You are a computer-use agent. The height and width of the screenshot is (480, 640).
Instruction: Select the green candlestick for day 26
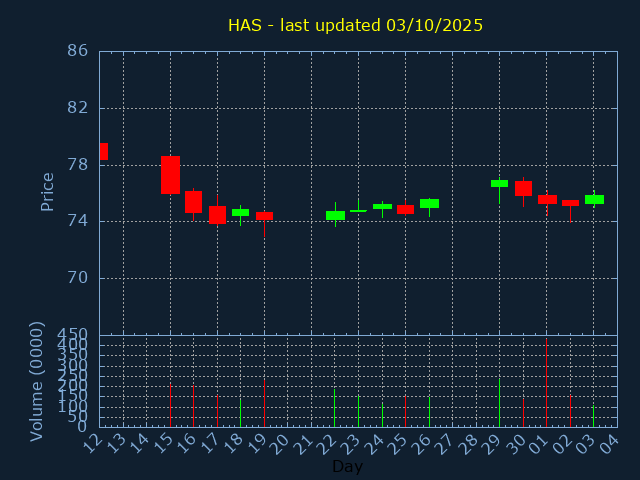point(429,203)
